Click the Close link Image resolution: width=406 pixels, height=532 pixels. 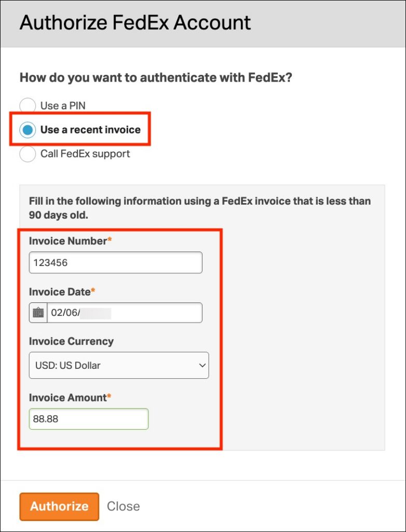point(124,506)
